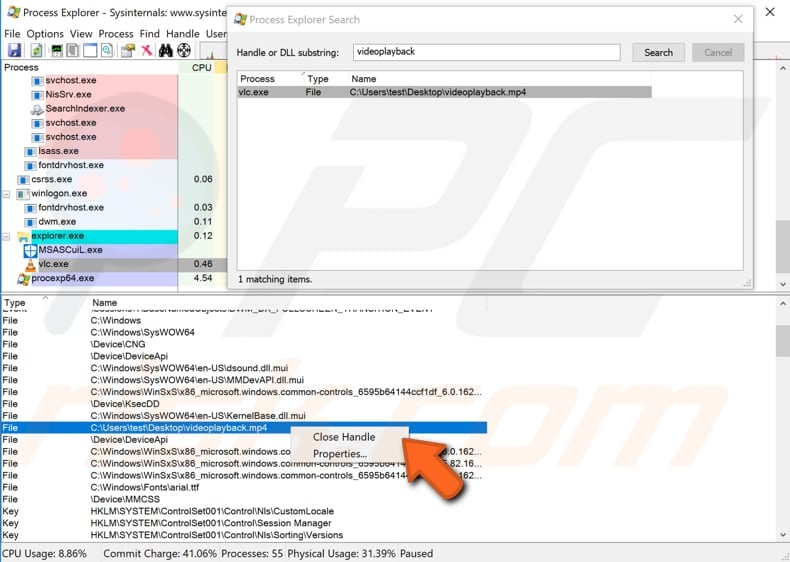Open the Find menu

(x=150, y=34)
